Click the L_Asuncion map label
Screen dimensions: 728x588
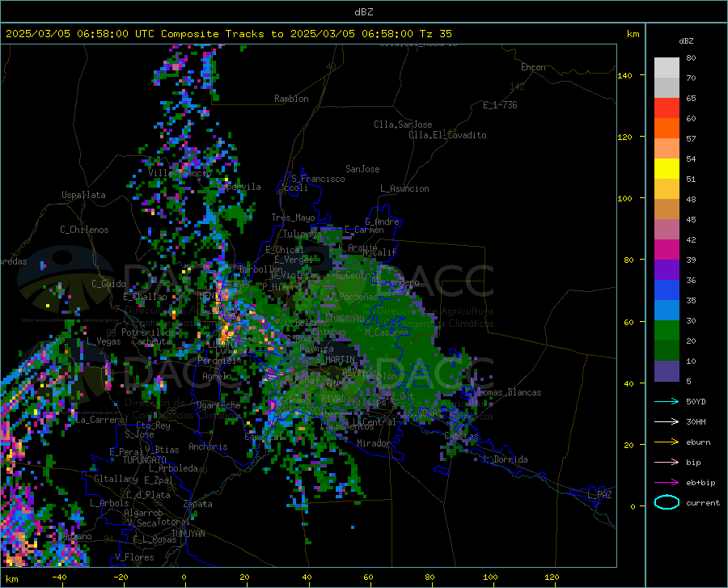click(404, 188)
